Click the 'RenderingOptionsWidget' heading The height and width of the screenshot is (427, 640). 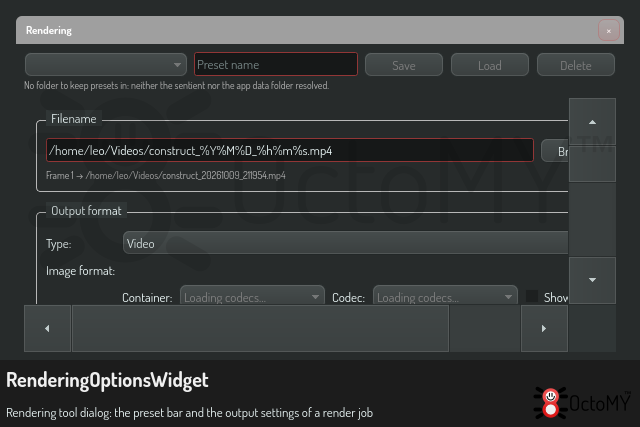(107, 380)
